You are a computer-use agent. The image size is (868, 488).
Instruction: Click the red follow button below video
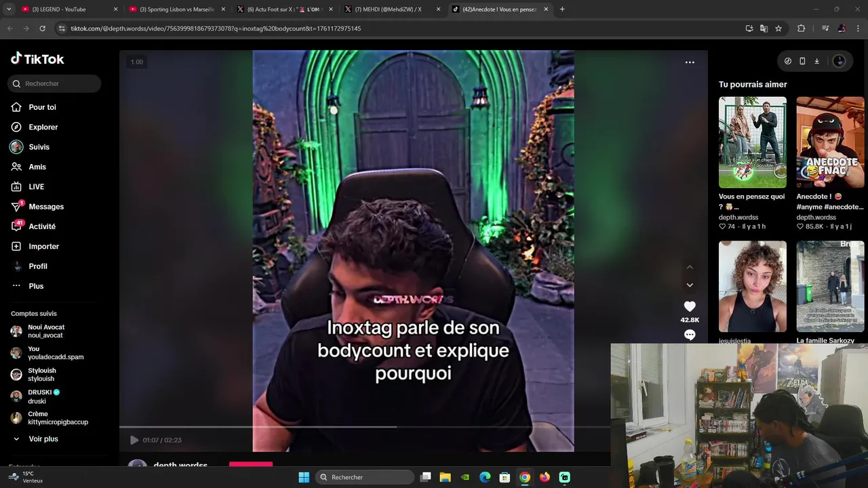(251, 464)
